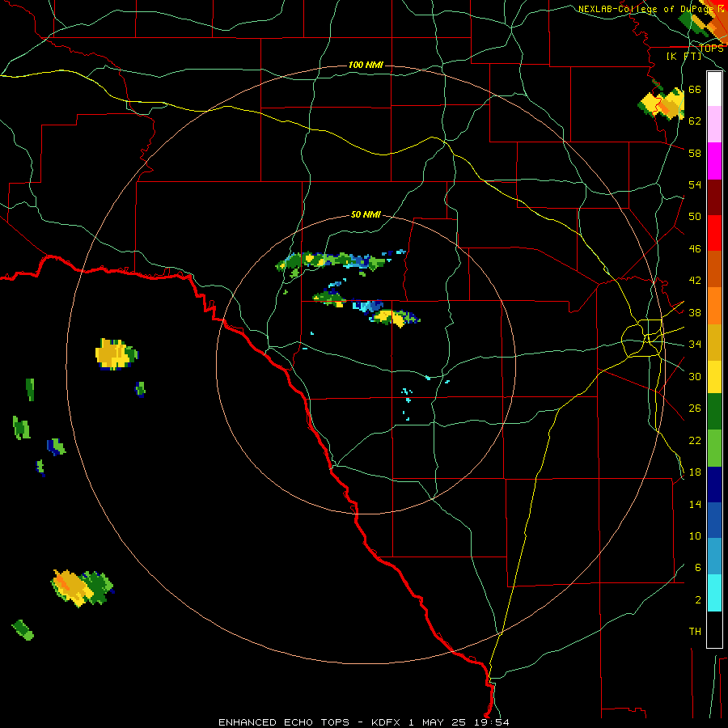Click the cyan swatch near legend bottom
The image size is (728, 728).
714,594
